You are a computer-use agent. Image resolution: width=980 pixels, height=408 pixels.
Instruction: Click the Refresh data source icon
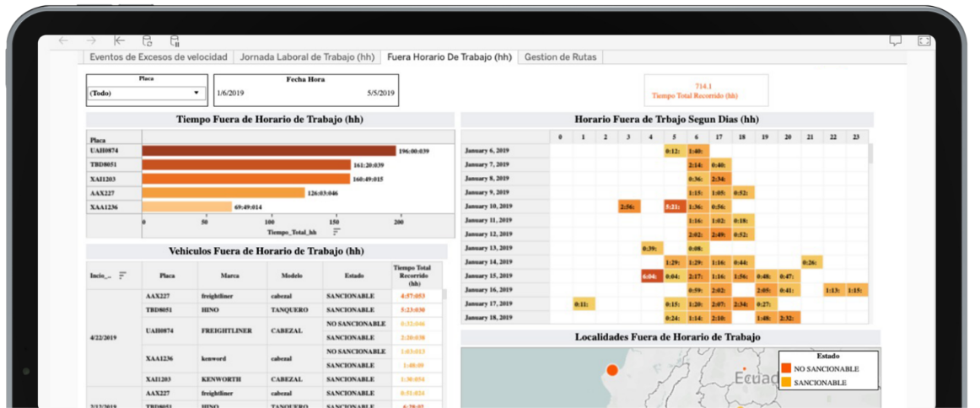pos(147,40)
